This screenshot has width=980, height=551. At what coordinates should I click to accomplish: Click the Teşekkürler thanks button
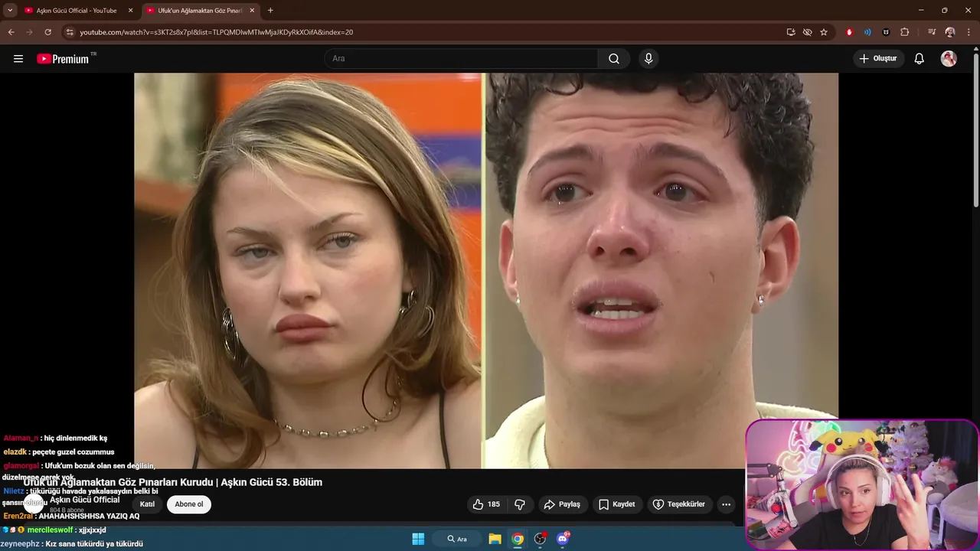click(x=678, y=504)
